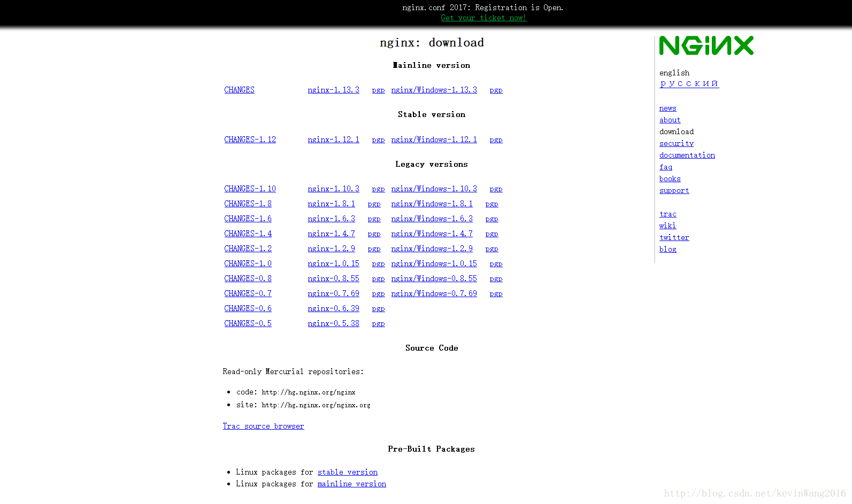
Task: Download nginx-0.5.38
Action: point(333,323)
